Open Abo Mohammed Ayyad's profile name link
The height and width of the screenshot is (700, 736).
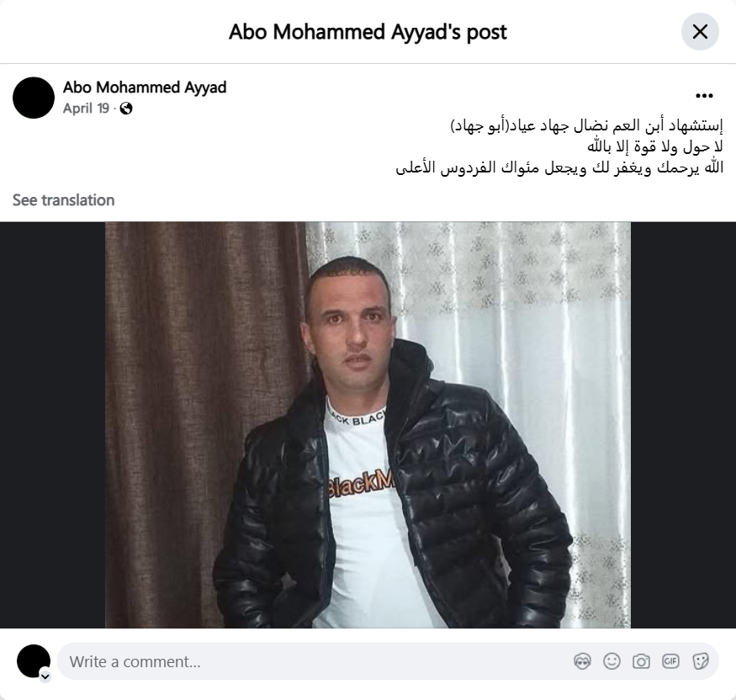point(145,87)
